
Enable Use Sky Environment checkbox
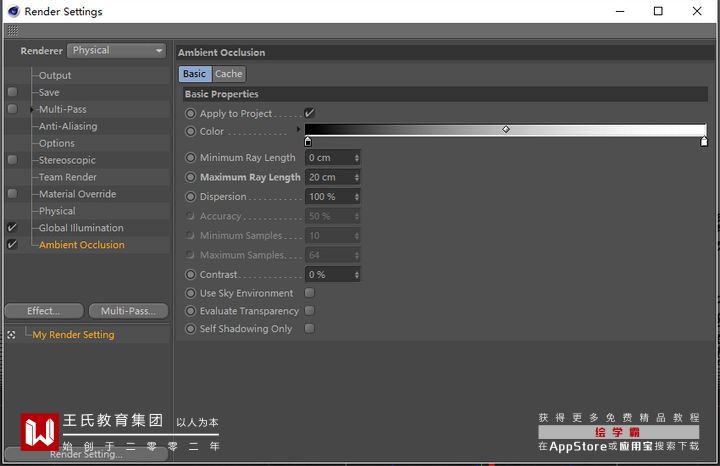(x=309, y=292)
